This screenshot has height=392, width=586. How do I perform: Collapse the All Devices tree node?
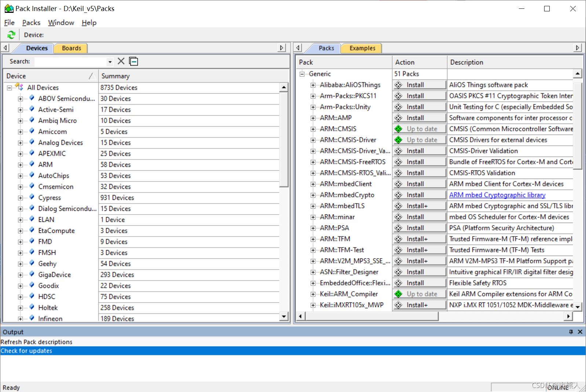click(10, 88)
